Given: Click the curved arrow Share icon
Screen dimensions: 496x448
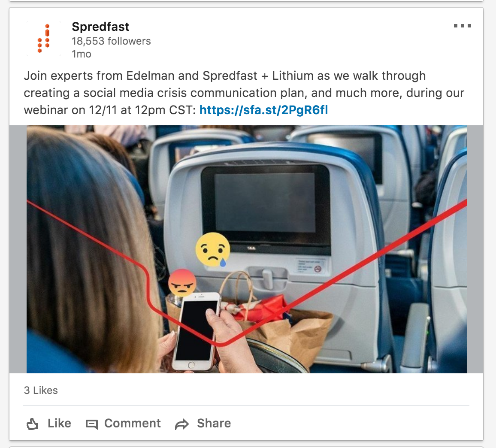Looking at the screenshot, I should [x=181, y=424].
